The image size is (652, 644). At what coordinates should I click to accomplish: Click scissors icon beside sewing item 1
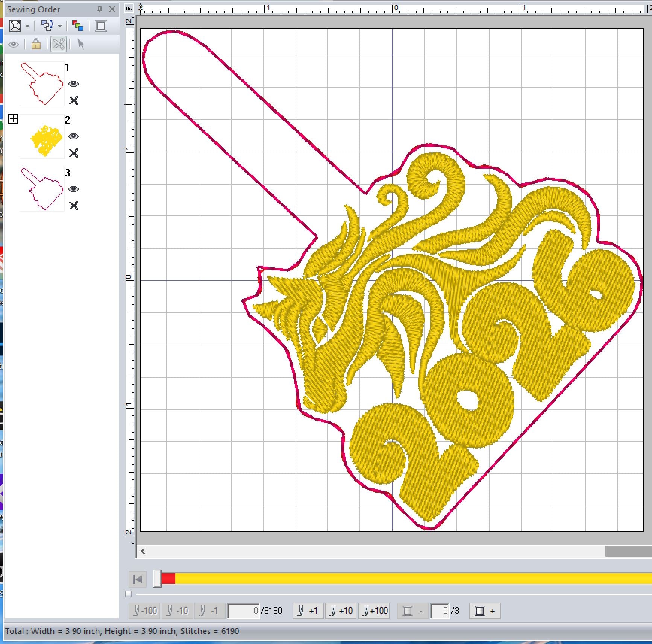[x=74, y=100]
